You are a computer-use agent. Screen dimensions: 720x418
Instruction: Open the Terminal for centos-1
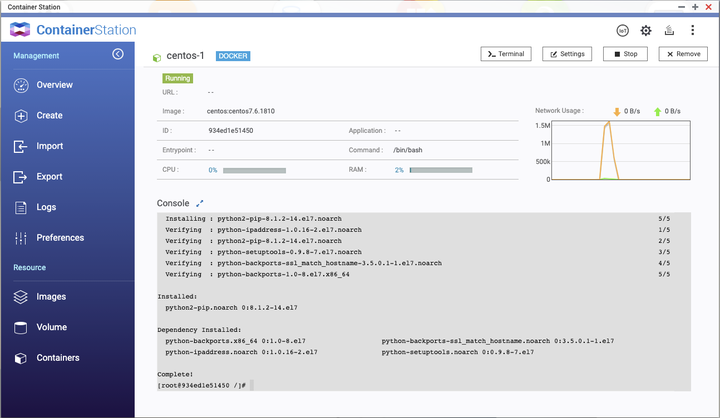coord(506,54)
